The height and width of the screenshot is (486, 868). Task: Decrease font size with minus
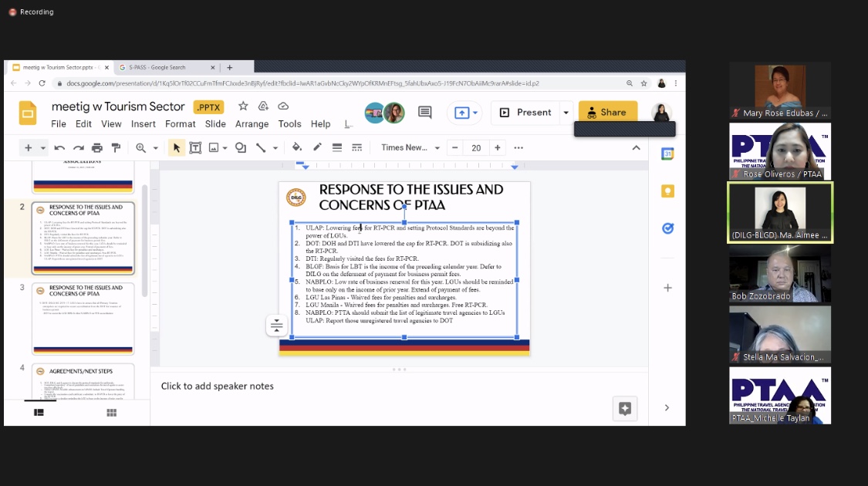click(455, 148)
